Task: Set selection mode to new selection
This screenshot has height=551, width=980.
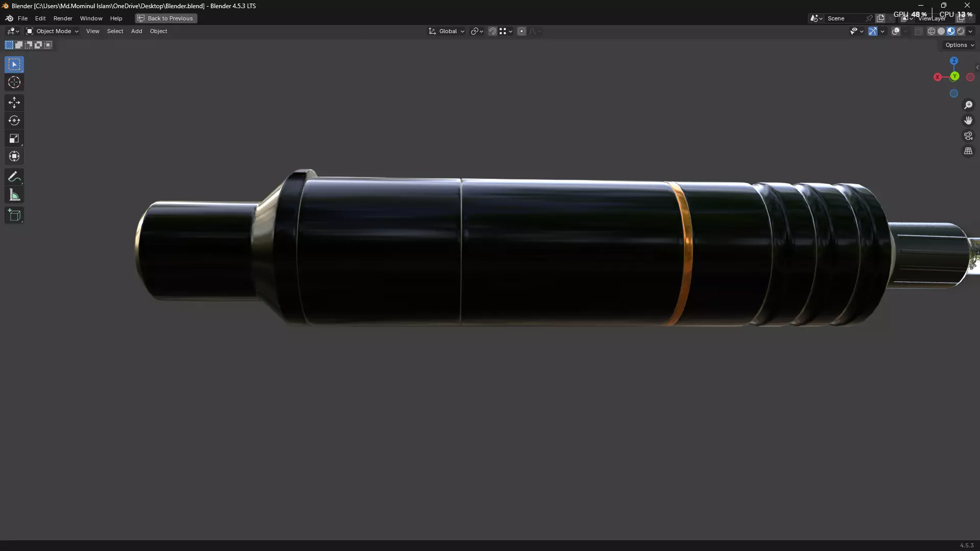Action: point(9,45)
